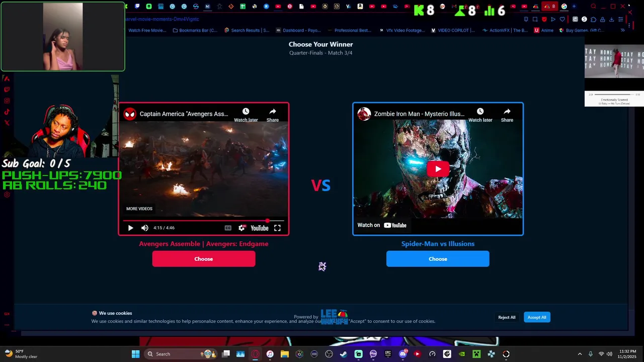Open Task View from taskbar
644x362 pixels.
[226, 354]
